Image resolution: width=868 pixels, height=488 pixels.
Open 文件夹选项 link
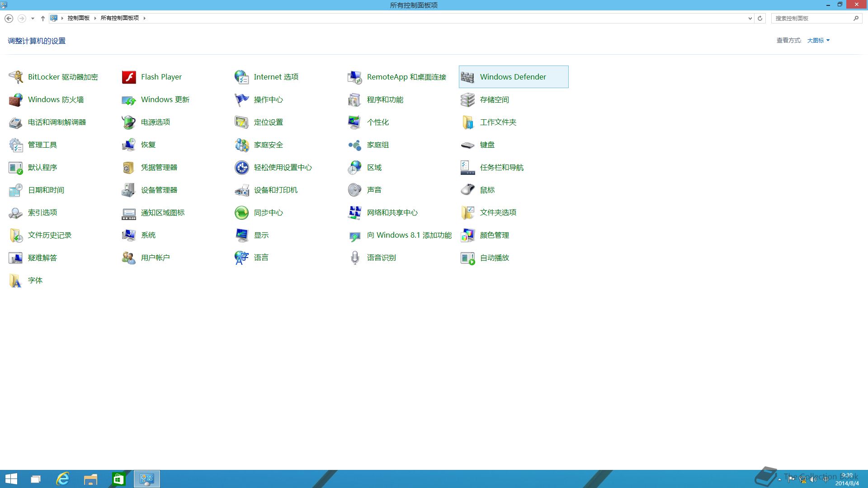tap(498, 213)
